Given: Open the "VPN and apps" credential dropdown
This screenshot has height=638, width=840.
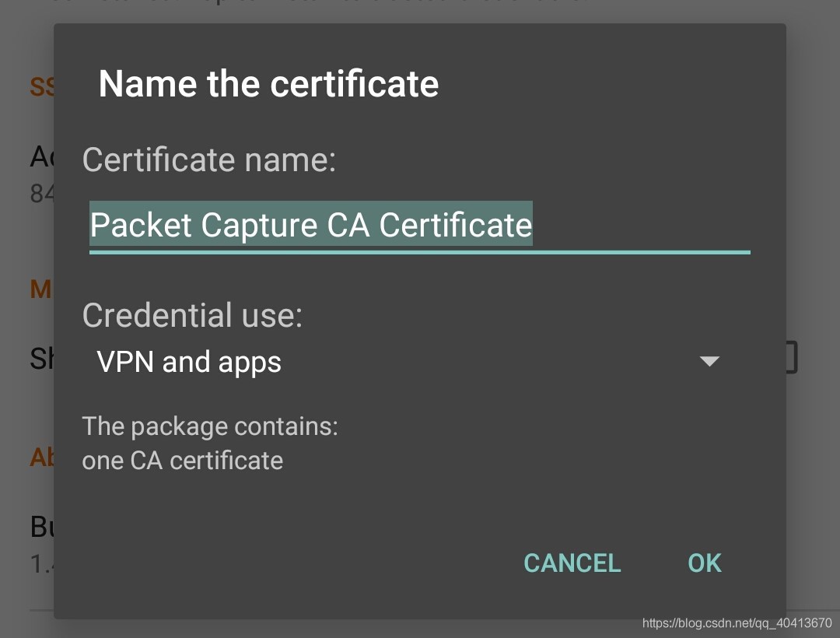Looking at the screenshot, I should pyautogui.click(x=189, y=362).
